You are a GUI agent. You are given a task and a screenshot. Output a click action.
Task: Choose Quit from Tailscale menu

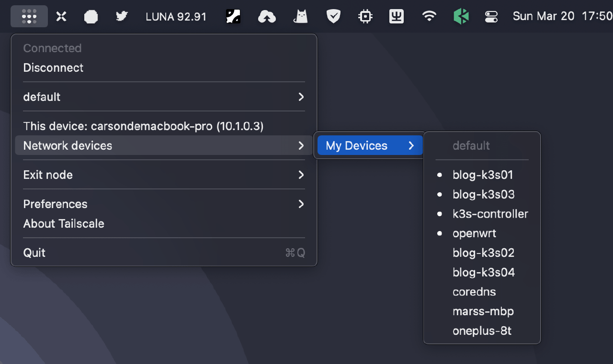(34, 253)
